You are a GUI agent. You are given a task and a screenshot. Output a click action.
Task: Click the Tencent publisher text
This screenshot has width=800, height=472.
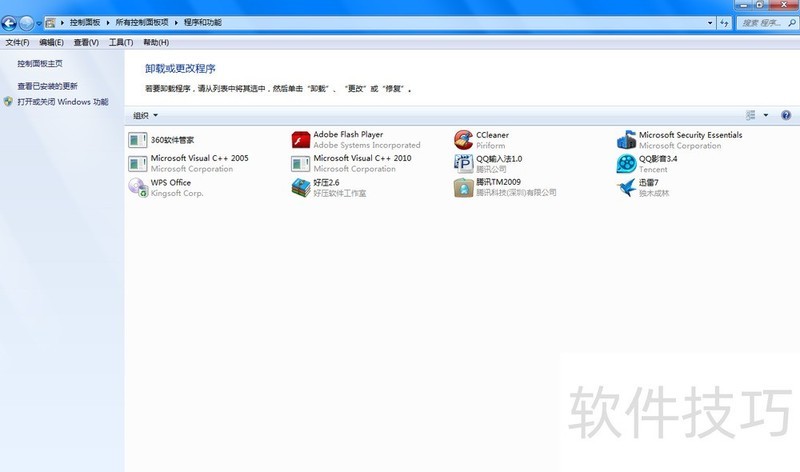[653, 169]
